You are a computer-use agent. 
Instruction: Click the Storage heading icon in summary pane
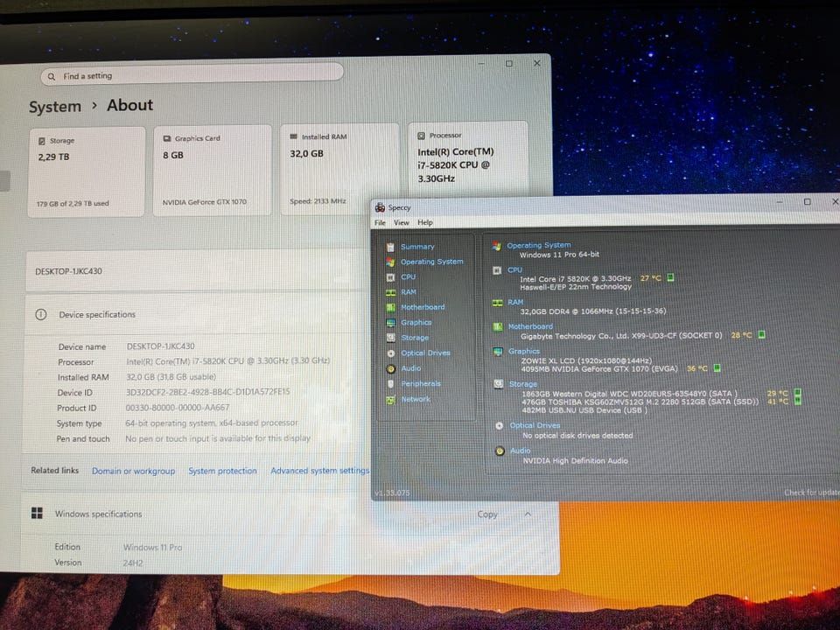[x=499, y=383]
